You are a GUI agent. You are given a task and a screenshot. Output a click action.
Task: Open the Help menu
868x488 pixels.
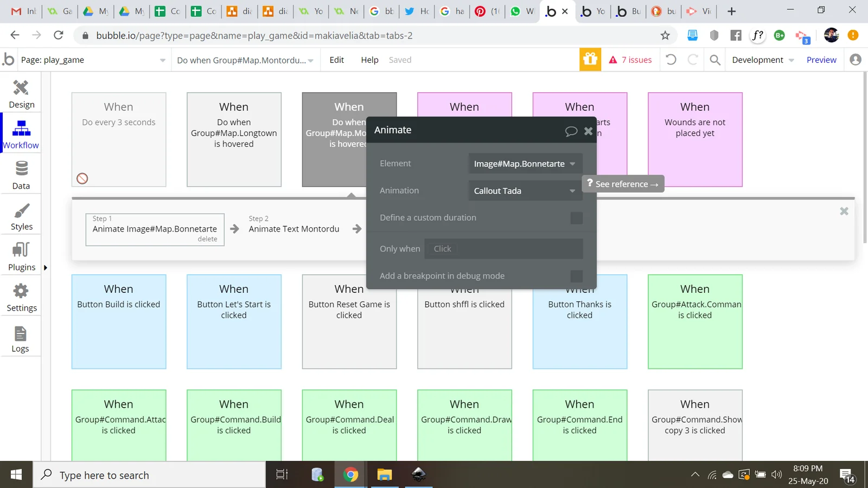[369, 60]
